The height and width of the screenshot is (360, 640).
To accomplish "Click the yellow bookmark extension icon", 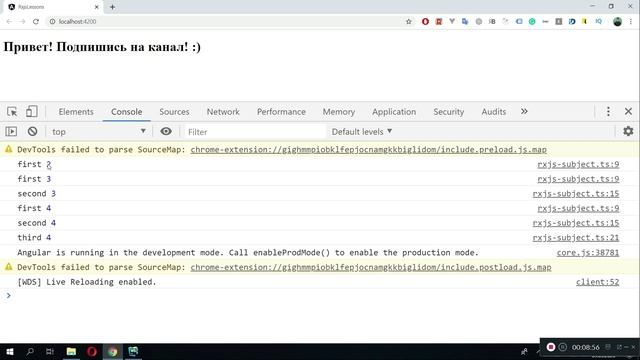I will point(584,21).
